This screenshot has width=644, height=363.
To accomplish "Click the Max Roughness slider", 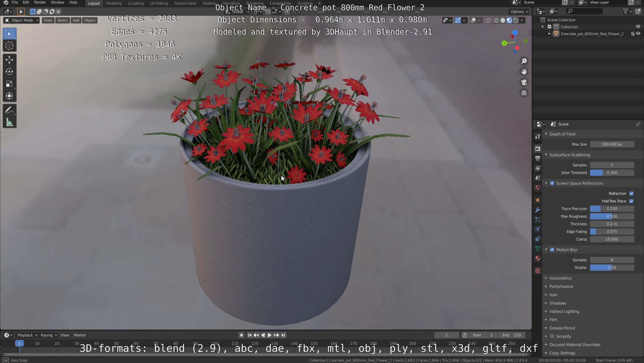I will [612, 216].
